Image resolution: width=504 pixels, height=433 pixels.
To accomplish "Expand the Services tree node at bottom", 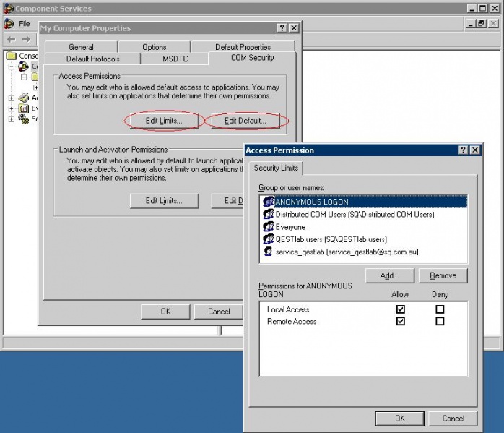I will point(12,119).
